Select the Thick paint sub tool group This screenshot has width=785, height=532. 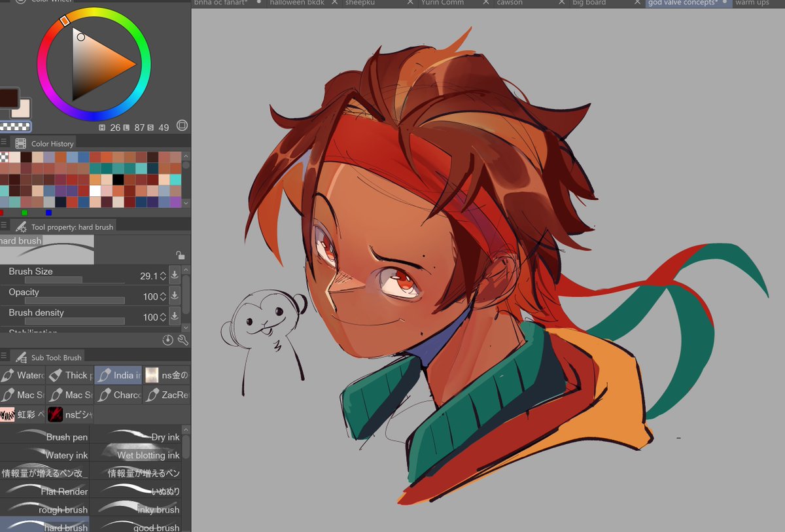click(x=71, y=375)
